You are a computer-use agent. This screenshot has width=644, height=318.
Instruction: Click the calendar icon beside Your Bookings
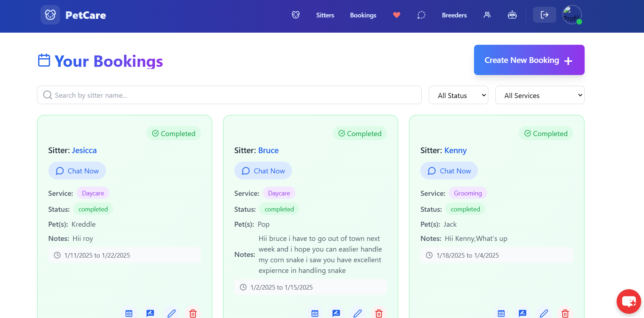point(44,60)
